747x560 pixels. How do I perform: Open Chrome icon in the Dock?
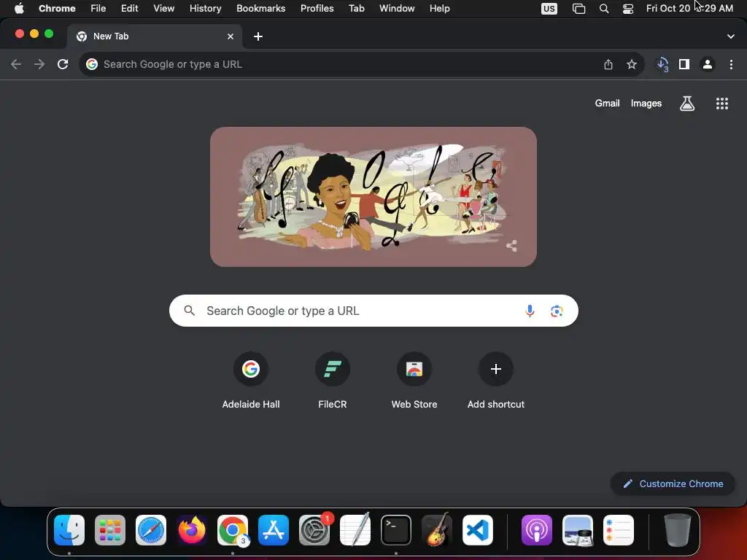pos(233,530)
